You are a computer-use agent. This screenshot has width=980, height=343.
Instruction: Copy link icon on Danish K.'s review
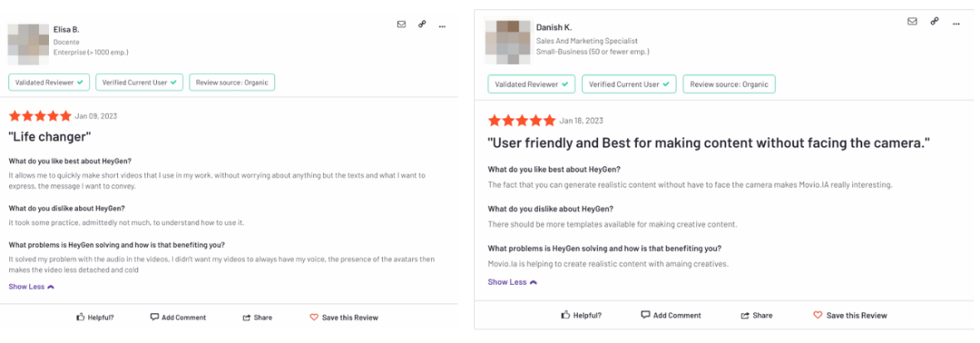click(x=935, y=21)
